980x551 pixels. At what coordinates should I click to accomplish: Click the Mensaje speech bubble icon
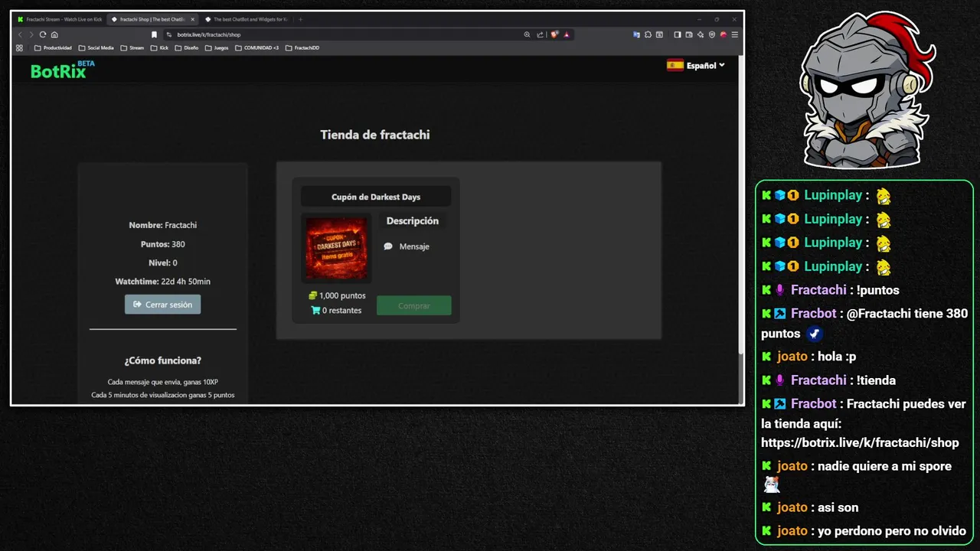[388, 246]
